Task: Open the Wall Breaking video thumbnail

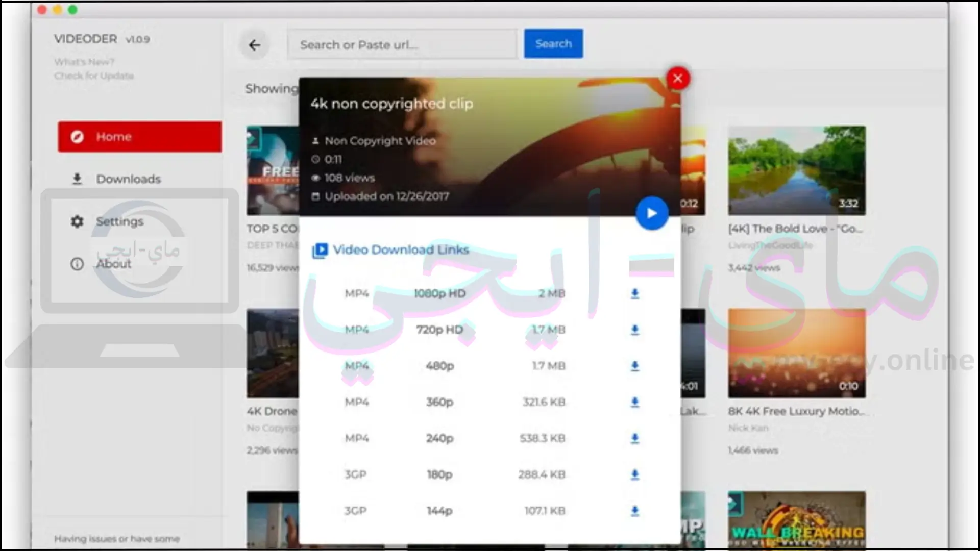Action: pyautogui.click(x=797, y=520)
